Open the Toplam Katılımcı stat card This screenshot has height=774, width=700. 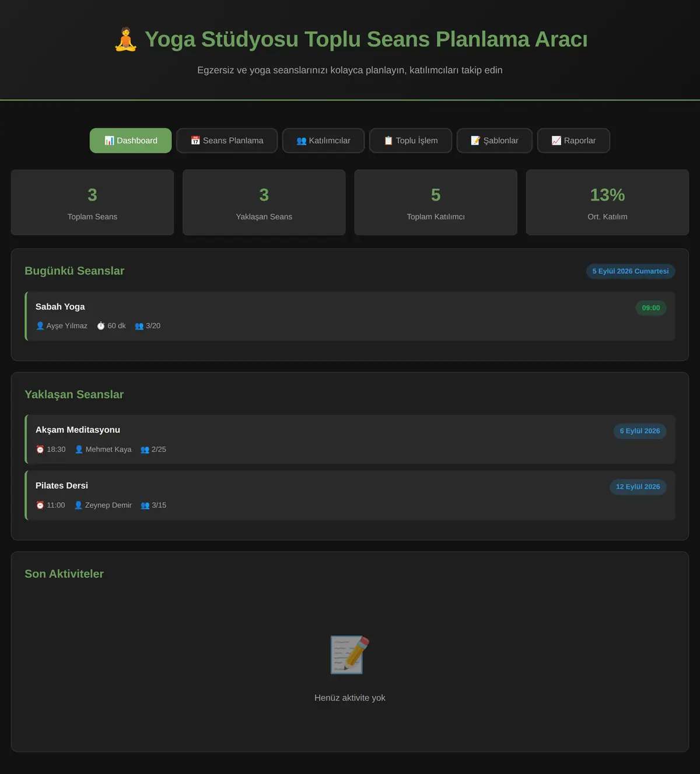tap(436, 202)
